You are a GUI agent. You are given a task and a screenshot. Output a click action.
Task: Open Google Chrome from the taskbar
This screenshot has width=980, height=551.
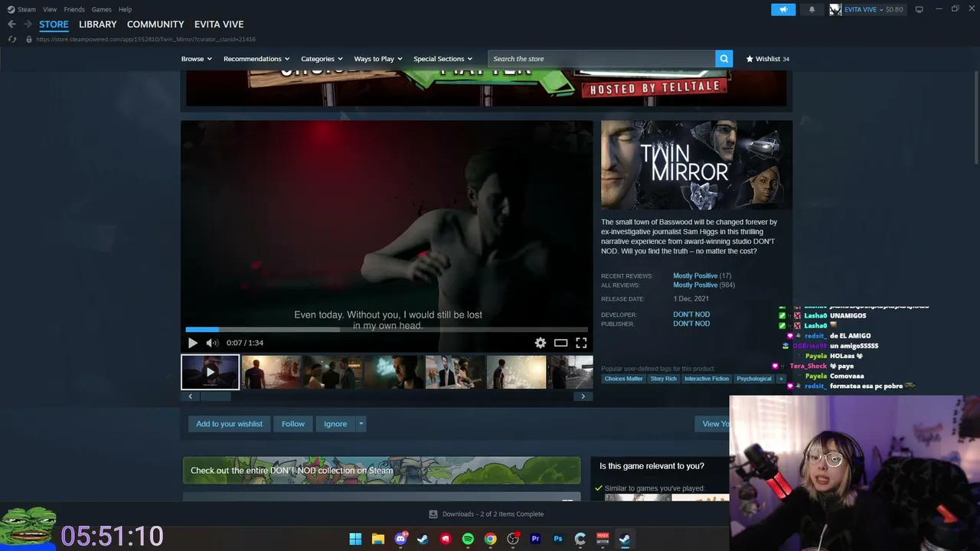click(490, 539)
